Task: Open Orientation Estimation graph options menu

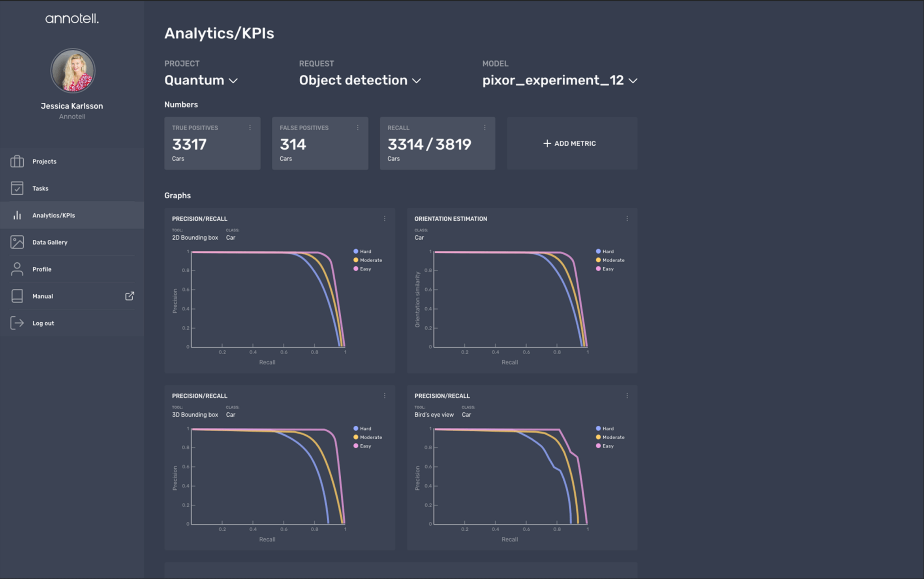Action: click(x=627, y=218)
